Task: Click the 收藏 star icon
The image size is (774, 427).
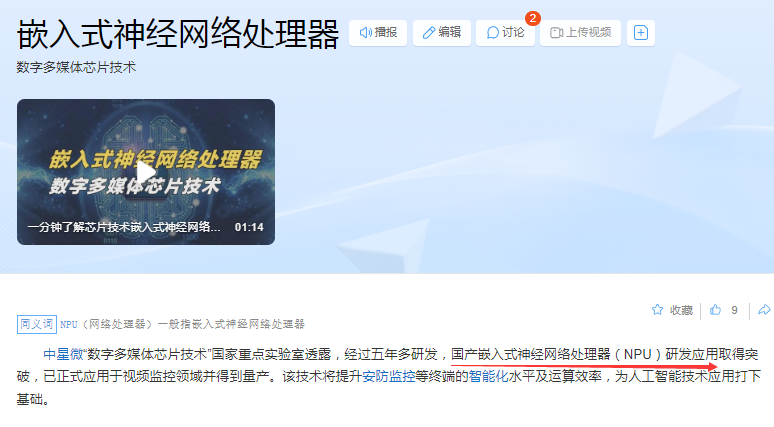Action: point(657,310)
